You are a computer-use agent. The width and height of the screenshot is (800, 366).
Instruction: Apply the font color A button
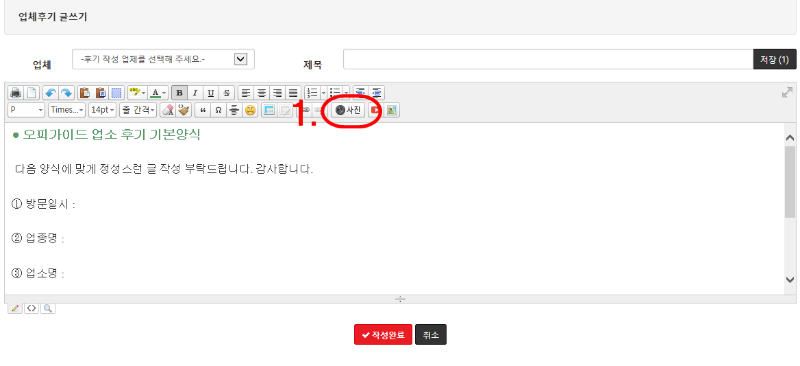pos(156,93)
